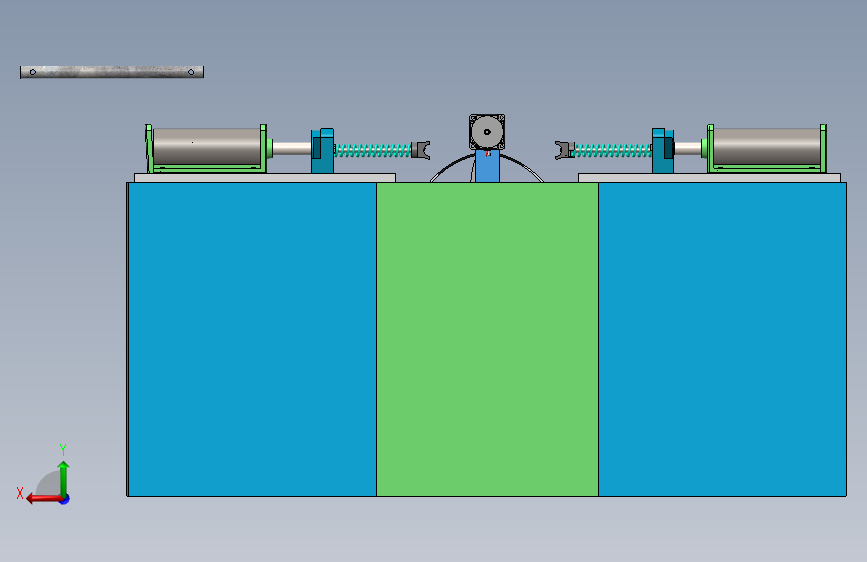The image size is (867, 562).
Task: Select the right cylinder's white piston rod
Action: point(688,148)
